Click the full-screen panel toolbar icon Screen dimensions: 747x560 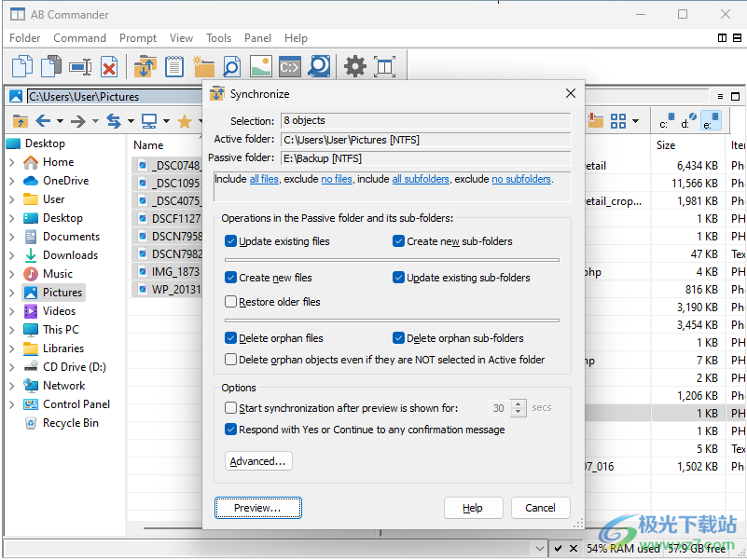pyautogui.click(x=384, y=66)
